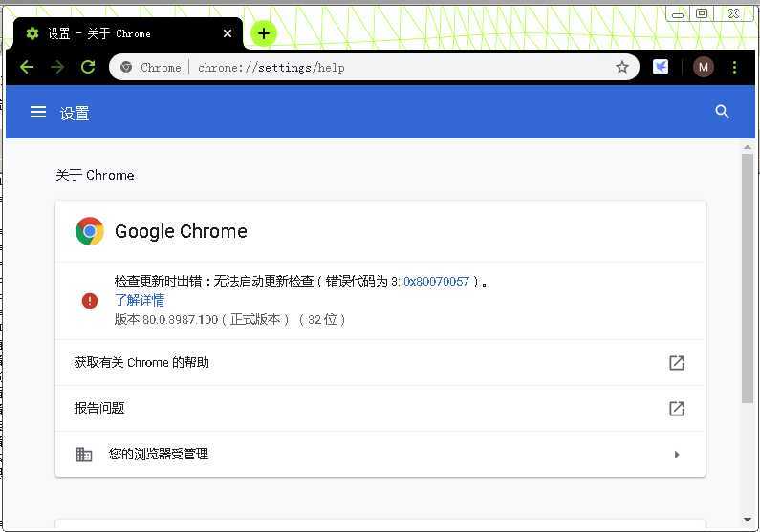Click the 关于 Chrome heading
760x532 pixels.
pos(95,175)
